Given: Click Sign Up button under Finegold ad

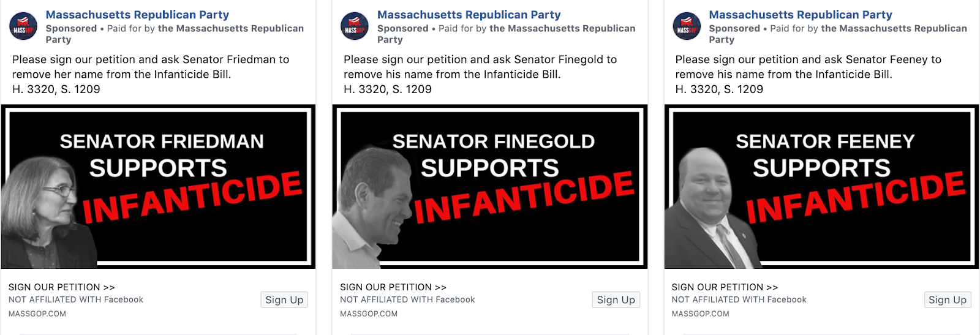Looking at the screenshot, I should click(x=616, y=299).
